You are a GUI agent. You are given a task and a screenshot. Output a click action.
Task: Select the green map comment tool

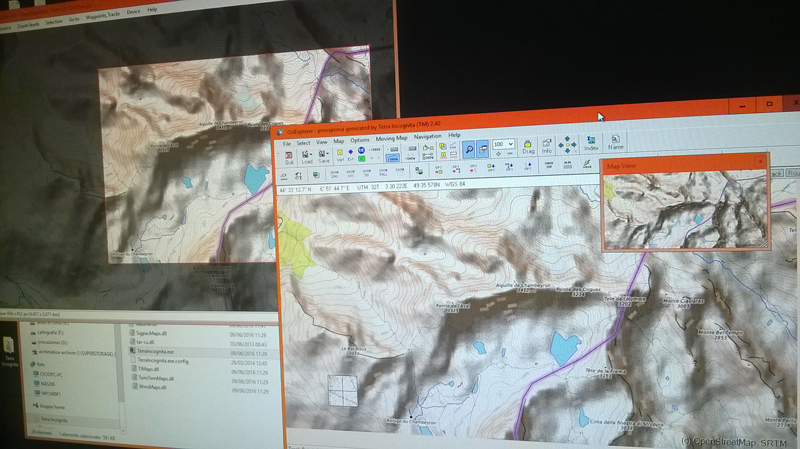pos(361,158)
